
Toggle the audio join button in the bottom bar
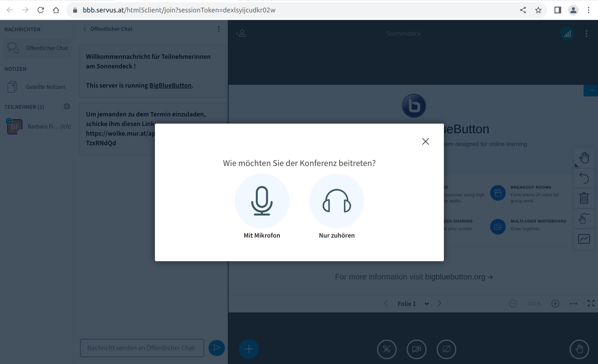(386, 349)
